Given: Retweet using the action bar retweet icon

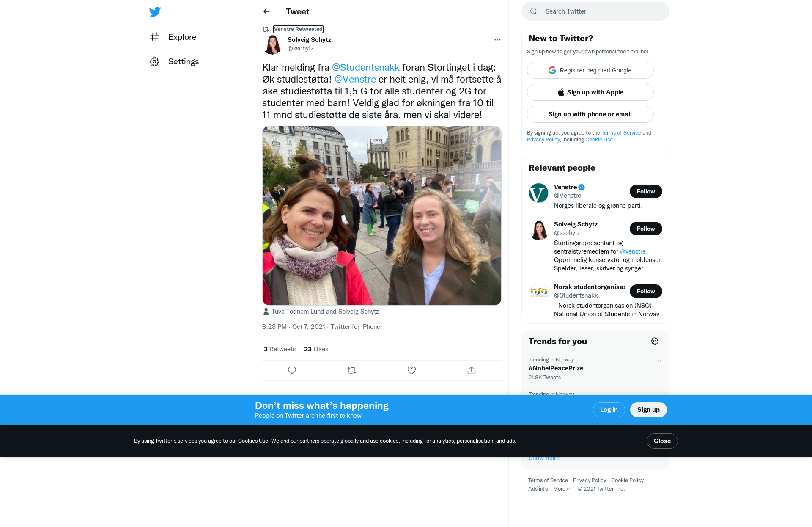Looking at the screenshot, I should click(x=352, y=370).
